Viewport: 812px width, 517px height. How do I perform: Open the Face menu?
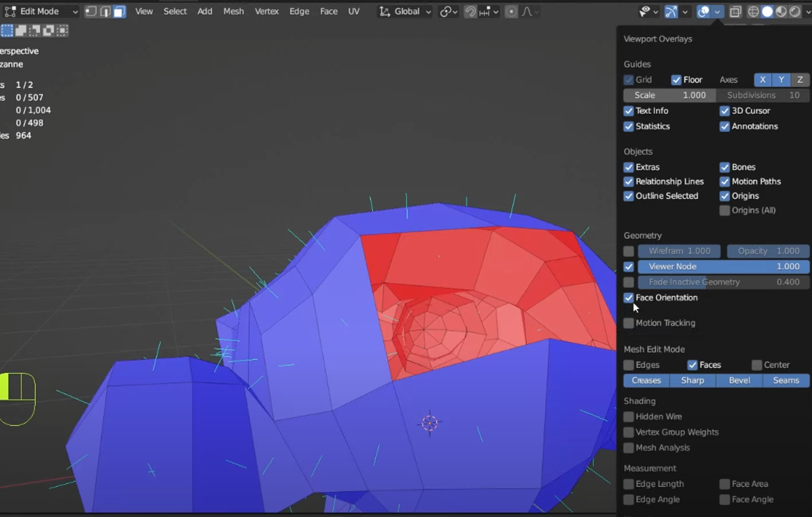[329, 11]
